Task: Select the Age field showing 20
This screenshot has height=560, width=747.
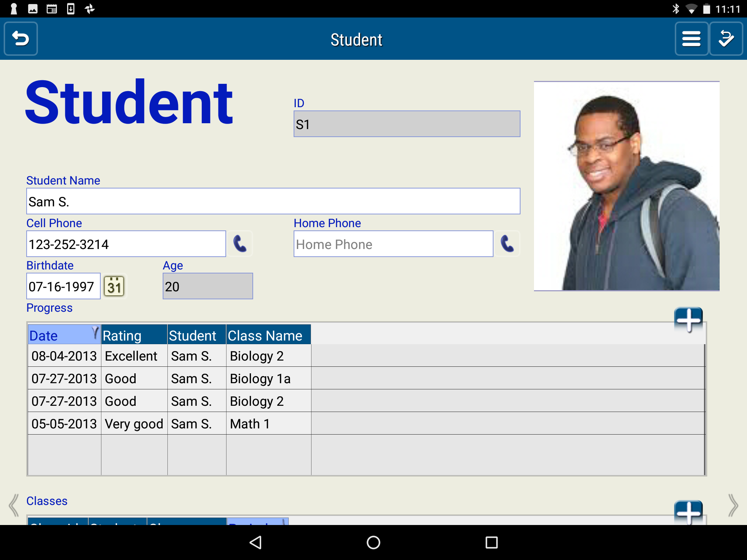Action: (208, 286)
